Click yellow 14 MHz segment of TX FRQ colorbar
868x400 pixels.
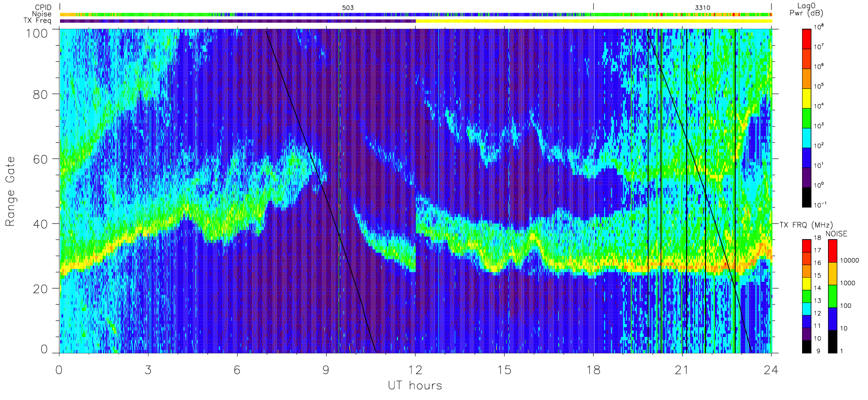pos(806,284)
